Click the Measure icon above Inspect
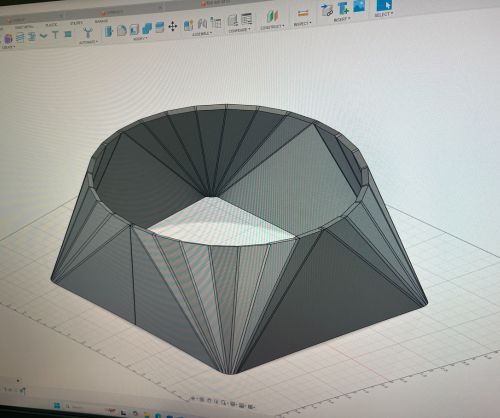Image resolution: width=500 pixels, height=418 pixels. [303, 14]
